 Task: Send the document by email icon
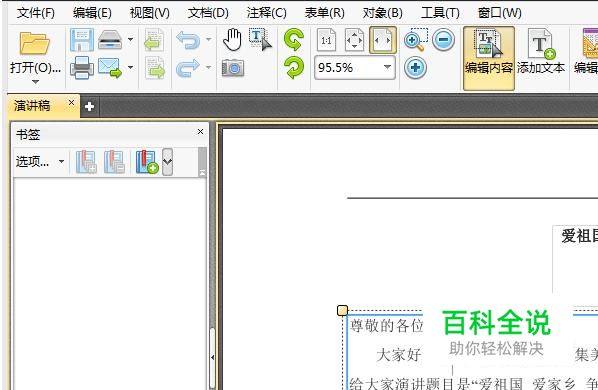pyautogui.click(x=110, y=68)
